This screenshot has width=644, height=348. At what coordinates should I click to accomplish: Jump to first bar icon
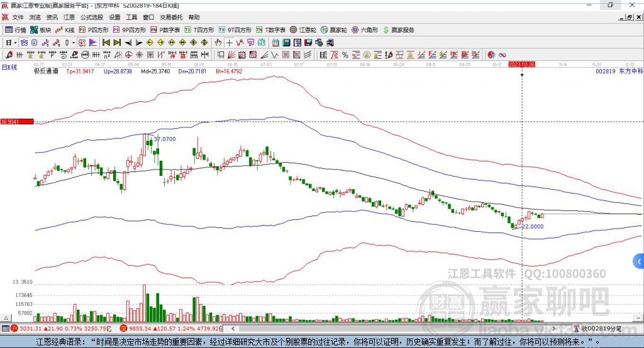coord(106,43)
